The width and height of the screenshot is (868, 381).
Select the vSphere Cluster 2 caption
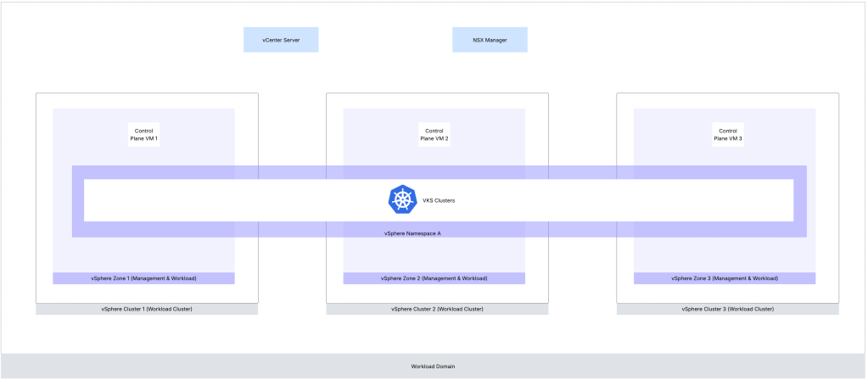click(x=437, y=309)
